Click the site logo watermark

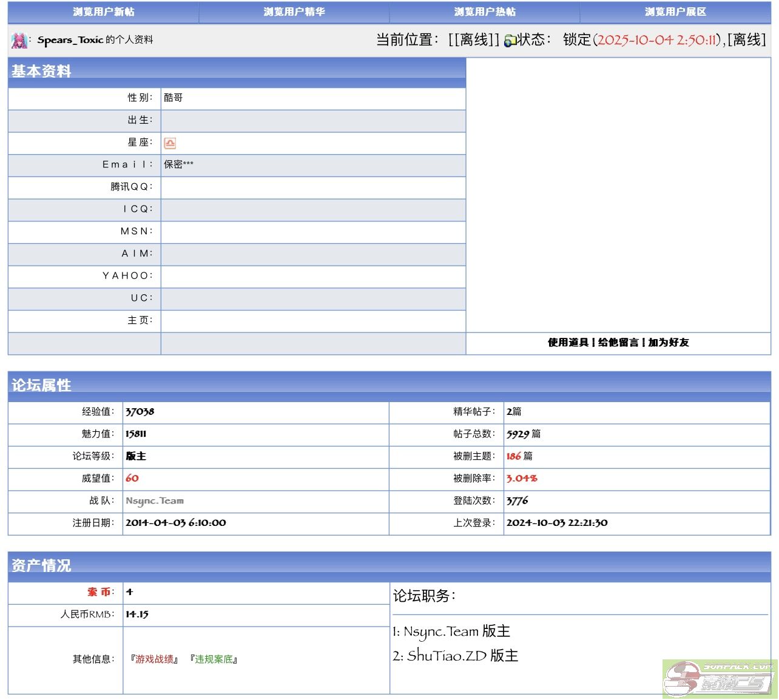720,679
